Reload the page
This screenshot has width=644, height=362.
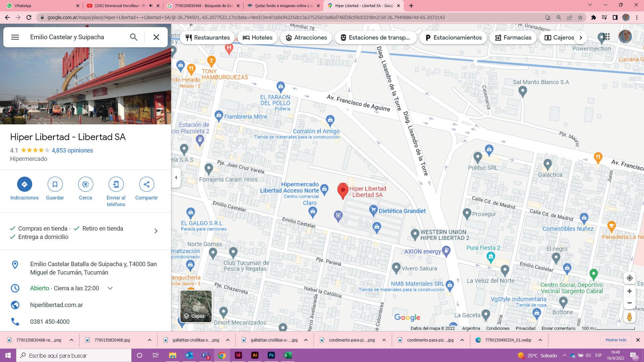pyautogui.click(x=29, y=17)
